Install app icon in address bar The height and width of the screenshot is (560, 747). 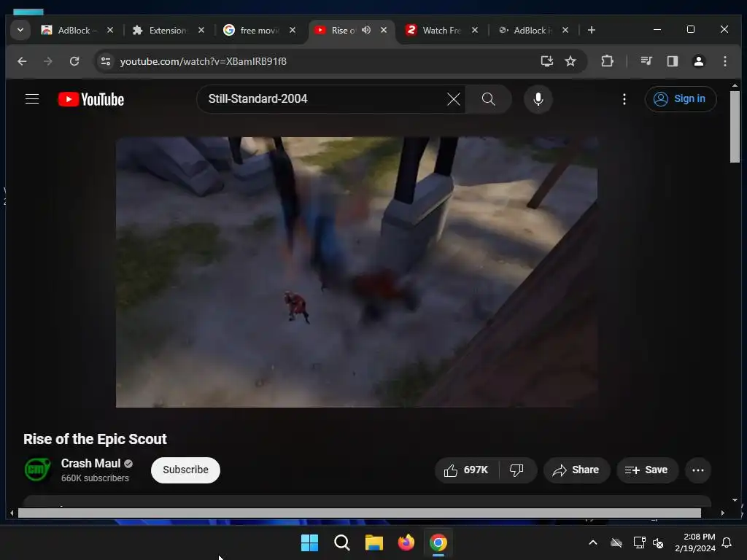547,61
